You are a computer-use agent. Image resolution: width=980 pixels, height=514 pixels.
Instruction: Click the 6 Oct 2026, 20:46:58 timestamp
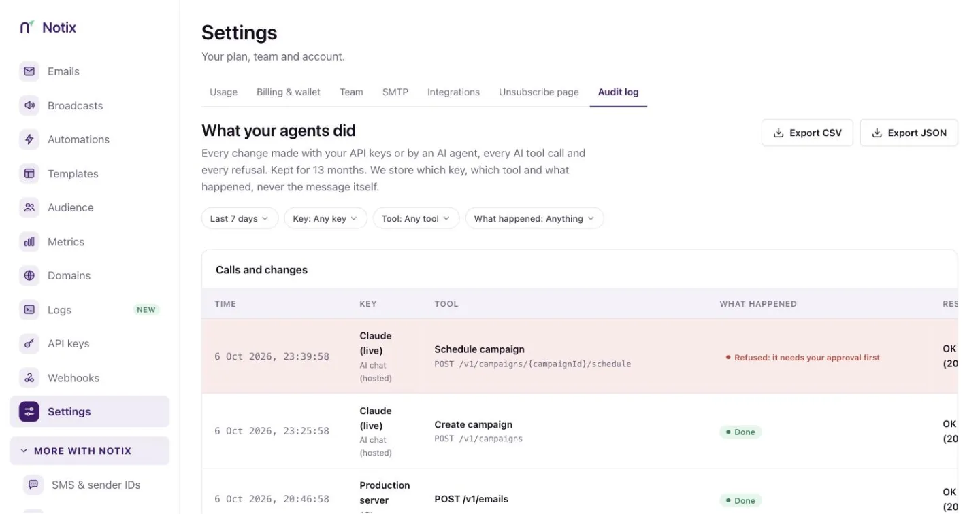pyautogui.click(x=272, y=499)
